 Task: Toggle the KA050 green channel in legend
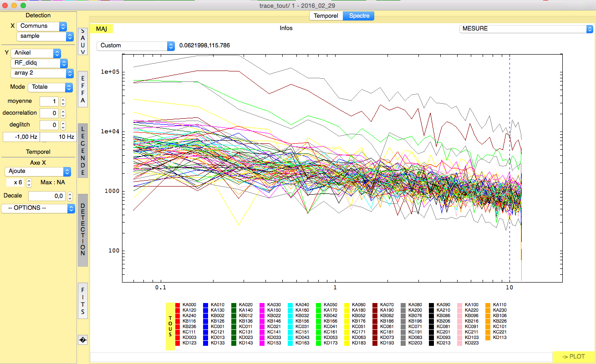tap(319, 305)
